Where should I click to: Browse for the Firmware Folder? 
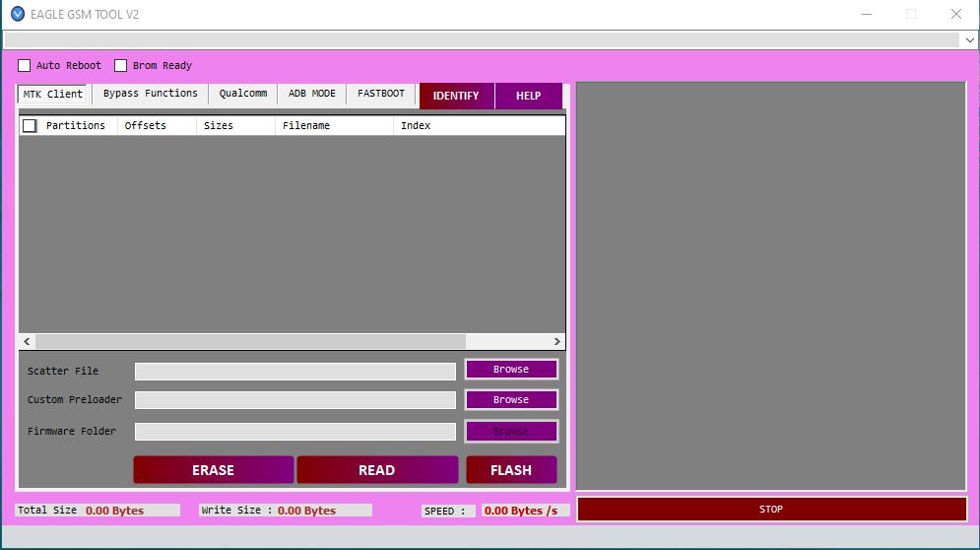[x=511, y=432]
